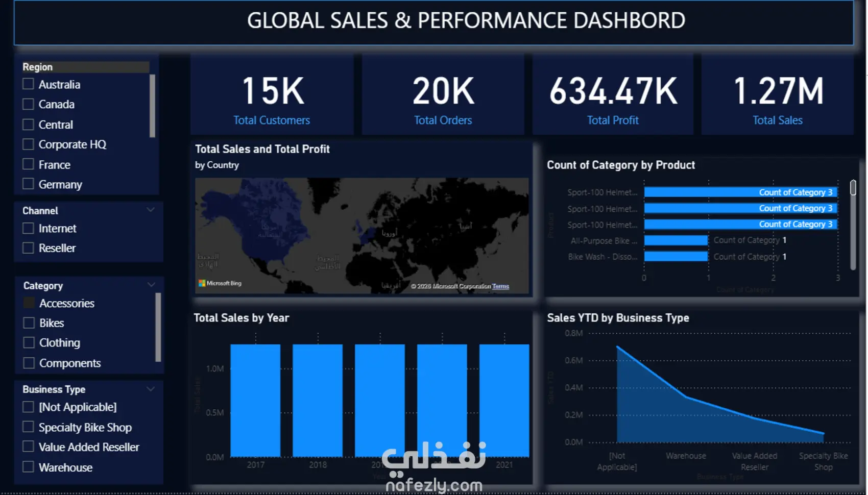Open the Terms link on the map
Image resolution: width=868 pixels, height=495 pixels.
[500, 286]
